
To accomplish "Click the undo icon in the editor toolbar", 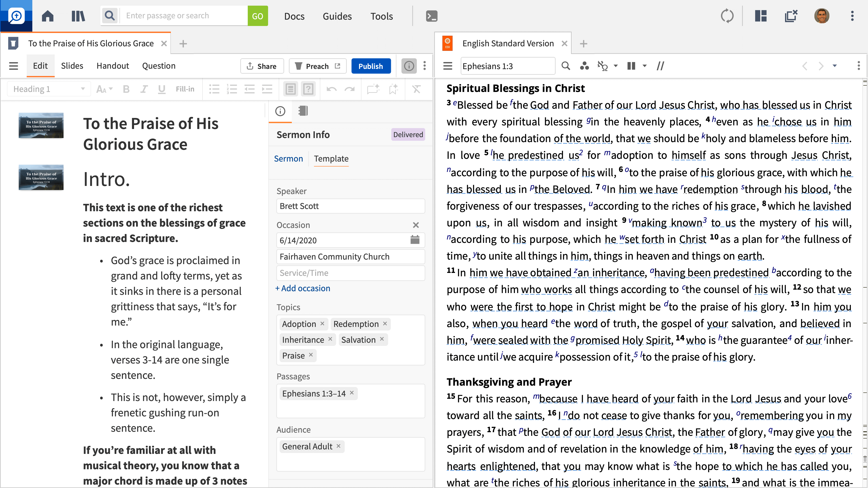I will coord(331,89).
